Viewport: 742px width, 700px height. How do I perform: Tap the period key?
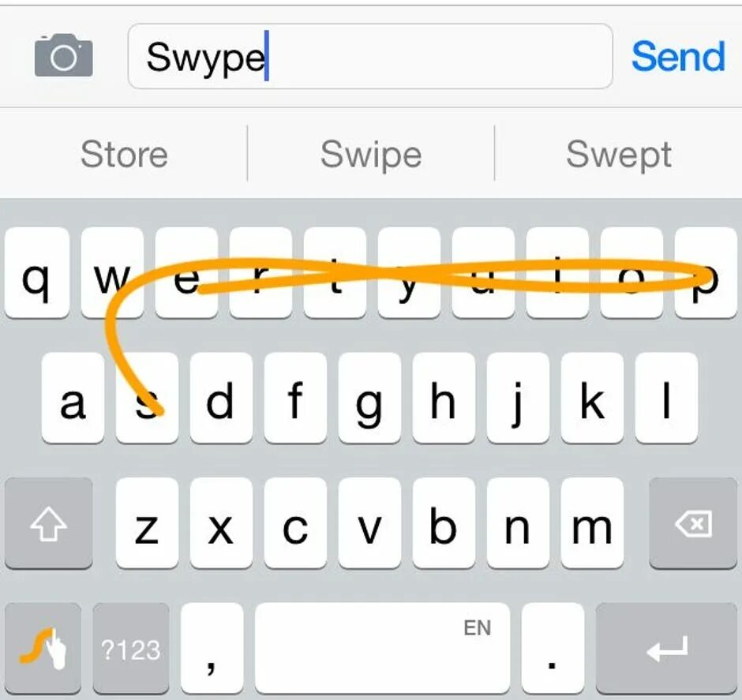pos(553,647)
